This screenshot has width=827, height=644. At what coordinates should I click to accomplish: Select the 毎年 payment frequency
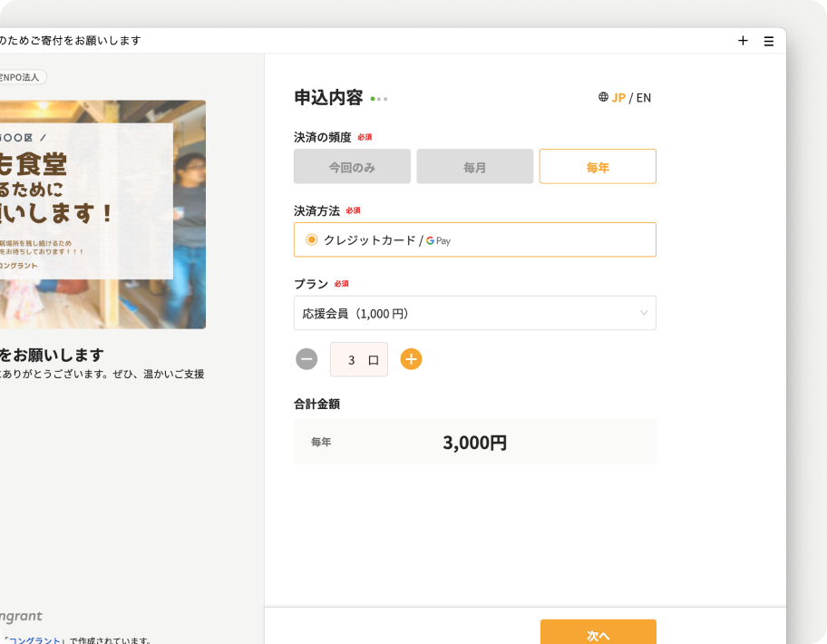(598, 167)
